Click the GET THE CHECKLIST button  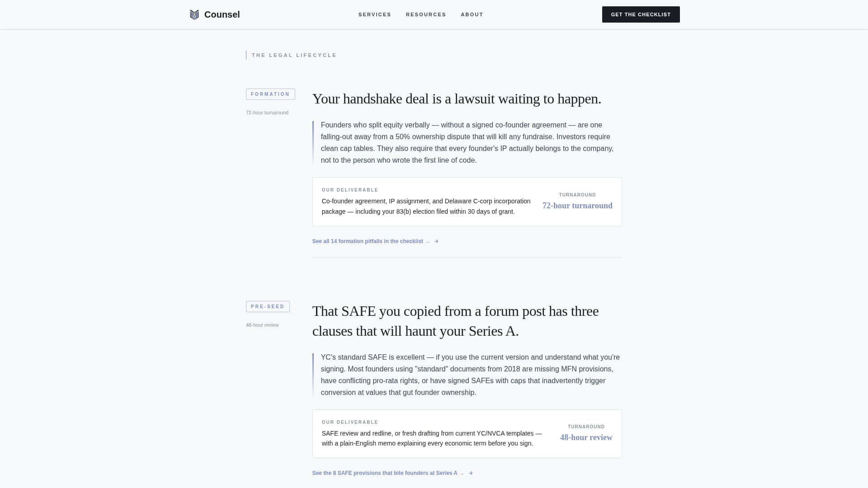(641, 14)
